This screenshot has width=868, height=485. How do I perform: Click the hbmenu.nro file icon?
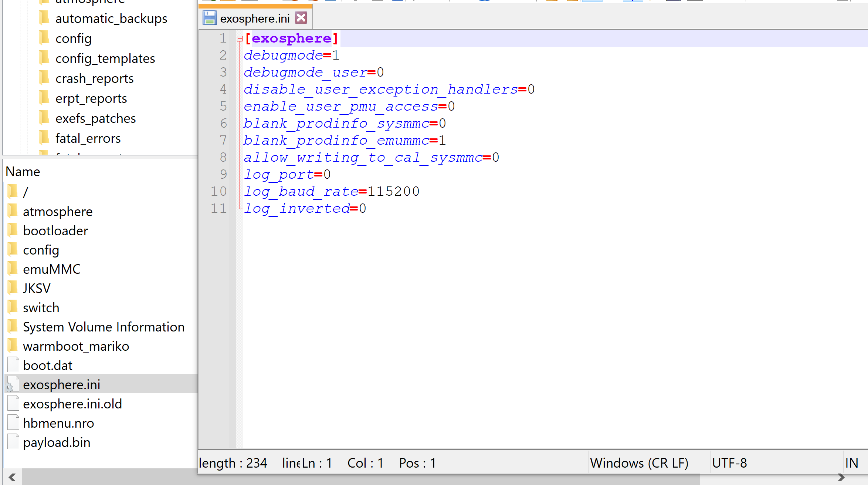pos(13,422)
